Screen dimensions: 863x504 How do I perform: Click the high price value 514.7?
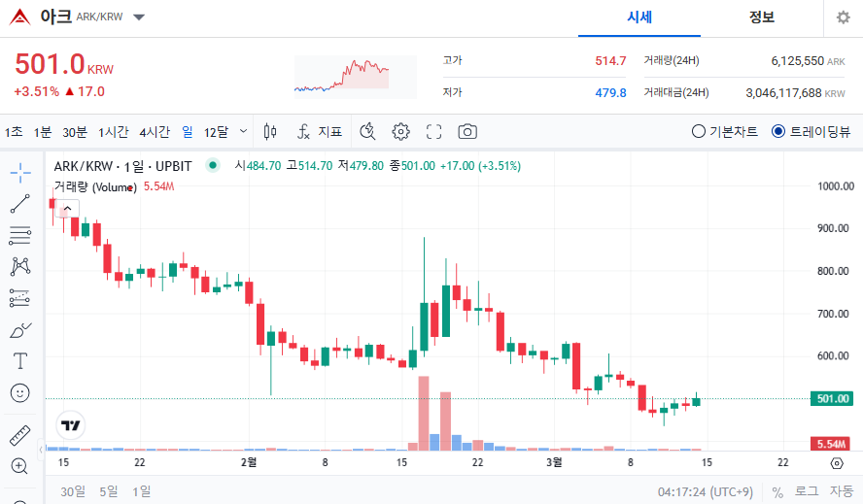610,61
